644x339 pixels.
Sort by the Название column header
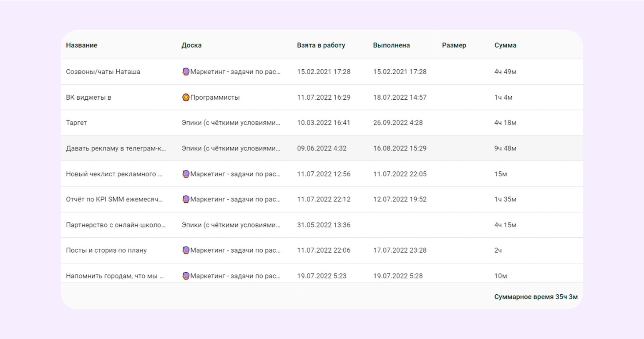[x=81, y=45]
